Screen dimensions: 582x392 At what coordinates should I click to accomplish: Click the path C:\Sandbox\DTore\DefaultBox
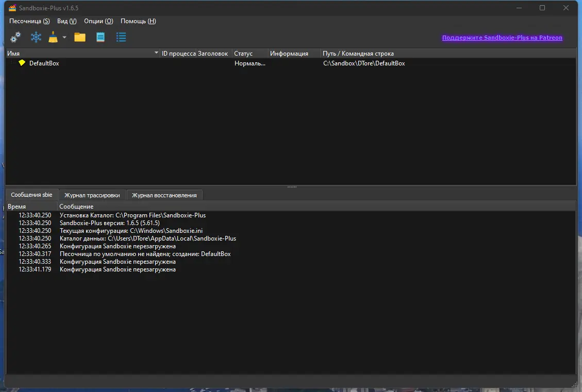coord(364,63)
